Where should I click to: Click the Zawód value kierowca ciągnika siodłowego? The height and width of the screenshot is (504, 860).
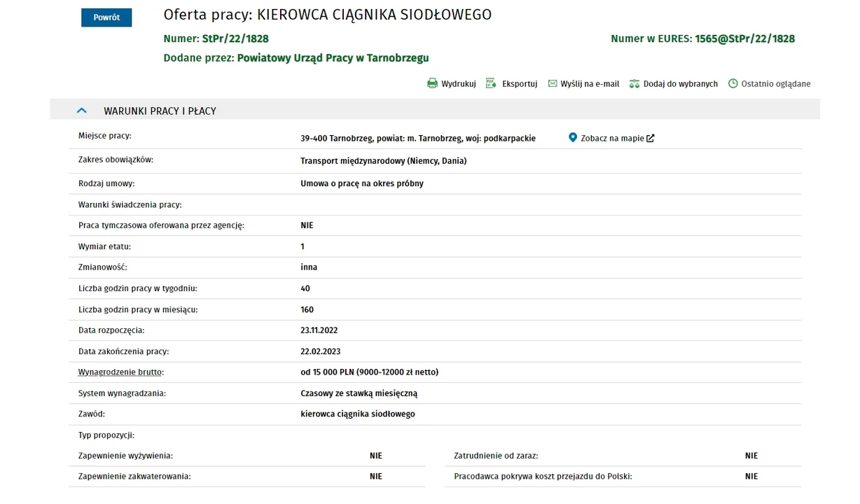pyautogui.click(x=358, y=414)
